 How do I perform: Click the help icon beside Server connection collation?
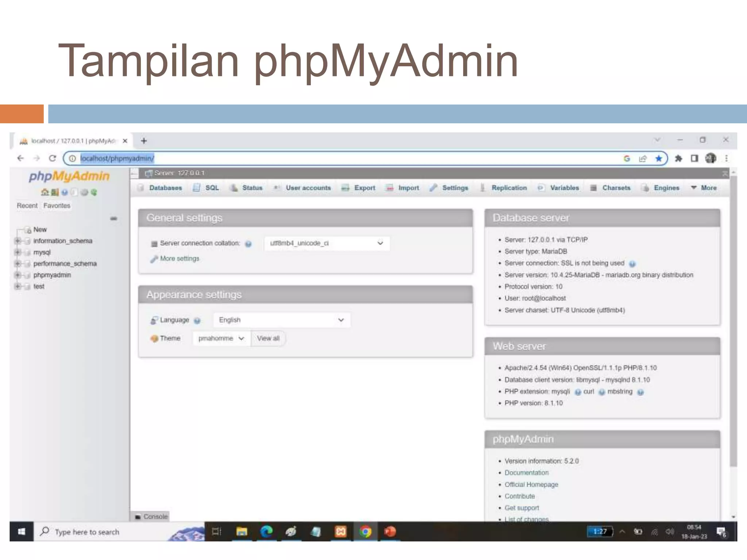pyautogui.click(x=248, y=244)
